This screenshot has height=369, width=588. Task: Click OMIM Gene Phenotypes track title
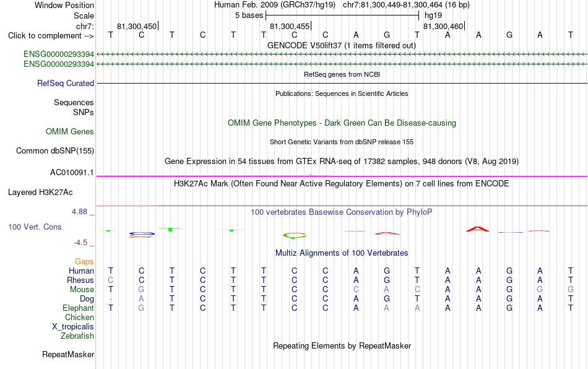(342, 123)
